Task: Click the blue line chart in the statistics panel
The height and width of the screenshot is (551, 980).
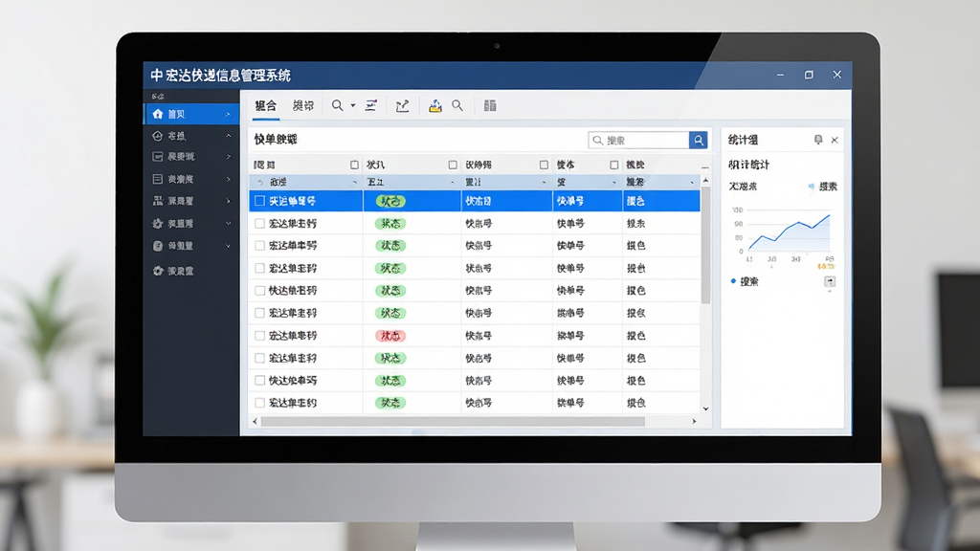Action: pyautogui.click(x=790, y=232)
